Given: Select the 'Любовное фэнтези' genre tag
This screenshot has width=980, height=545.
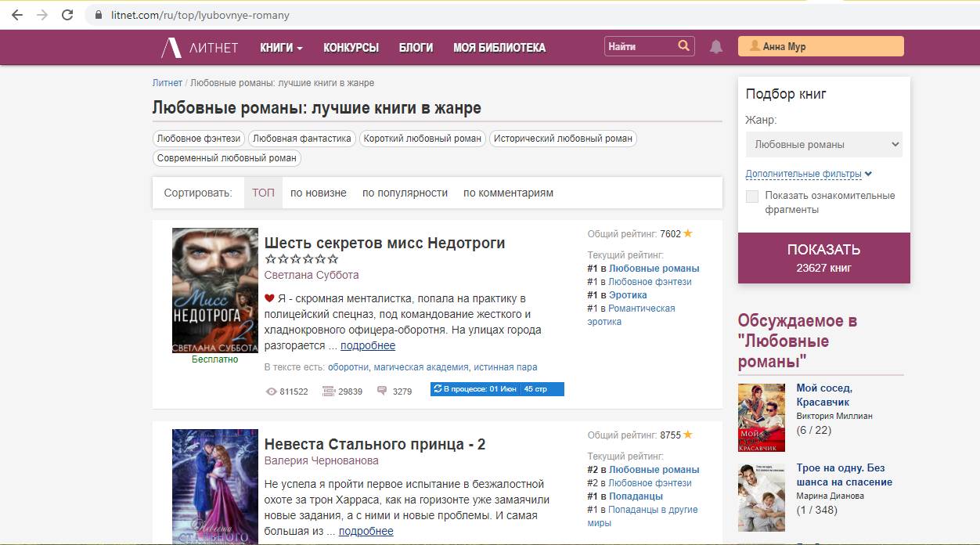Looking at the screenshot, I should tap(199, 139).
